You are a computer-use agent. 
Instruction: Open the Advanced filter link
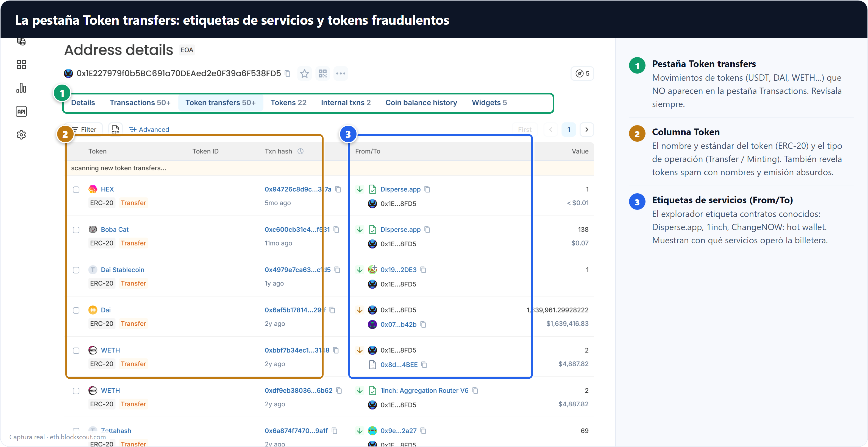click(149, 129)
